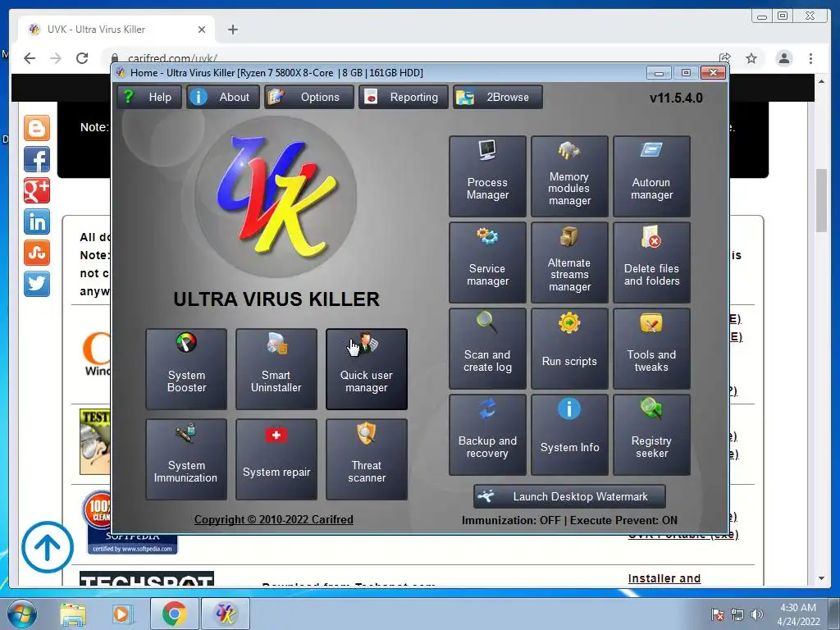Launch the Autorun manager
The image size is (840, 630).
tap(651, 176)
